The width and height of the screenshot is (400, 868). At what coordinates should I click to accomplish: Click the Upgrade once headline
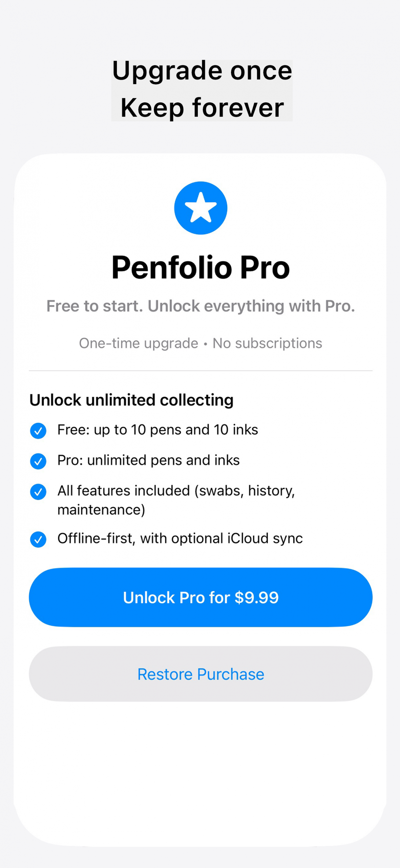click(202, 71)
